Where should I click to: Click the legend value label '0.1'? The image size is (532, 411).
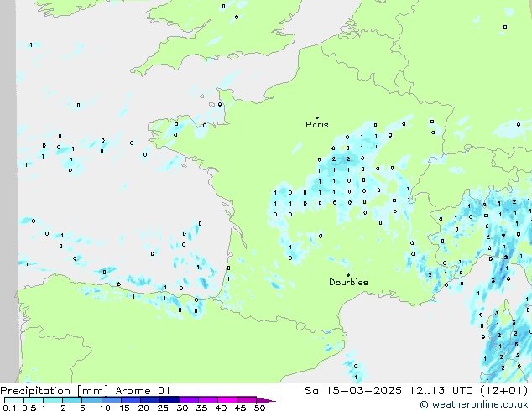point(9,408)
